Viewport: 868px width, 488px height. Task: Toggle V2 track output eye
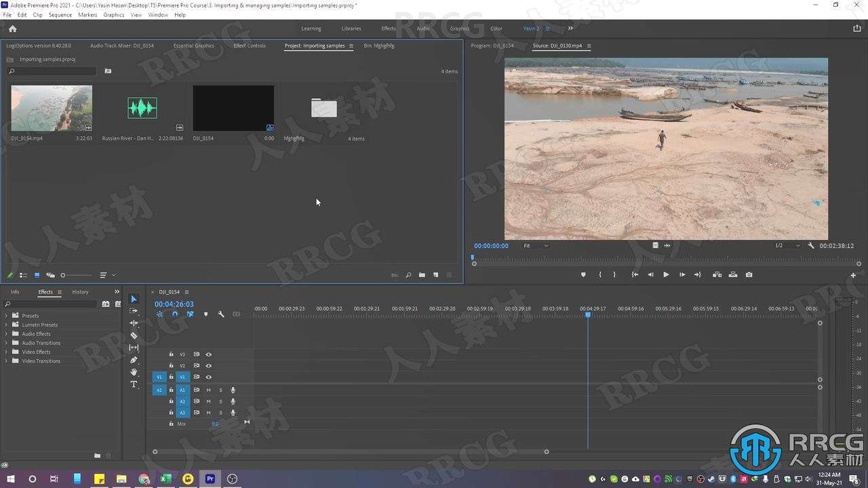[x=208, y=365]
